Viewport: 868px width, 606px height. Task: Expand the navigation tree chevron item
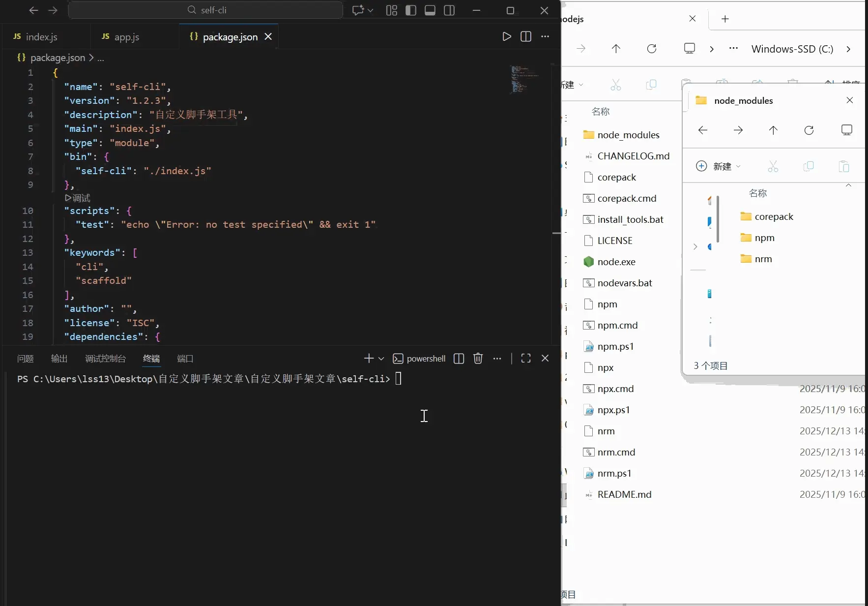point(695,246)
